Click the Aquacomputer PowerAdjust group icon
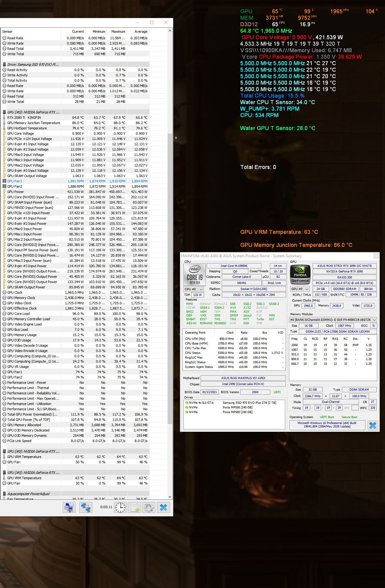 coord(4,494)
